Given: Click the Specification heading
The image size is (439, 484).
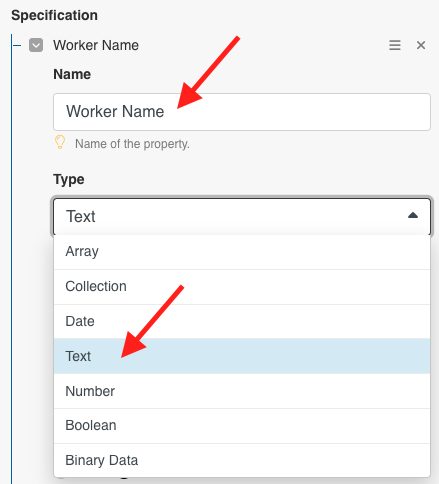Looking at the screenshot, I should click(54, 15).
